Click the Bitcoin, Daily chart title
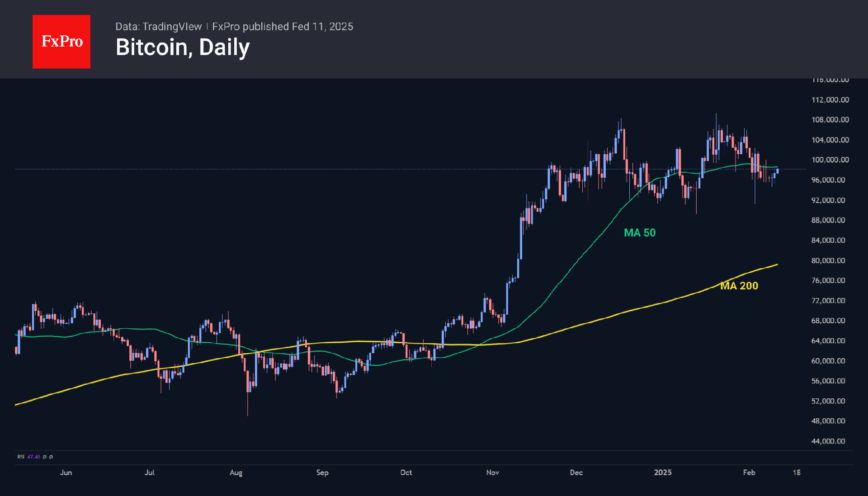868x496 pixels. [183, 47]
